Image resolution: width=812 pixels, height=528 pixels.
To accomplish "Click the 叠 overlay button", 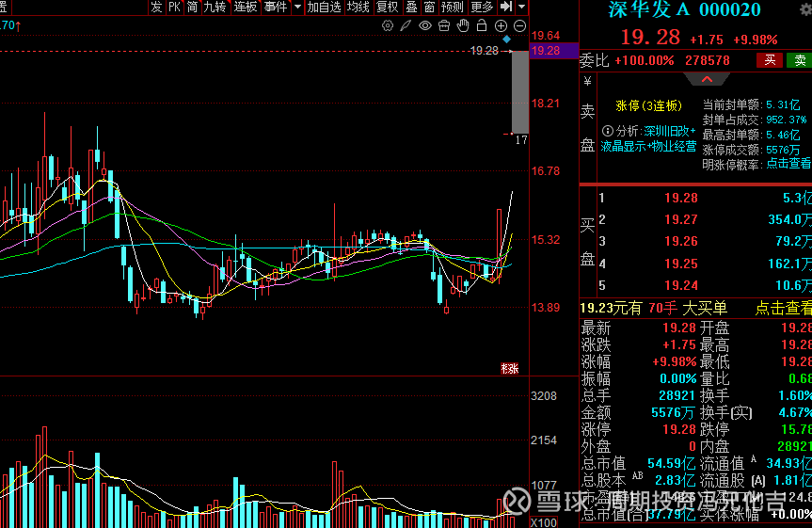I will click(x=411, y=7).
